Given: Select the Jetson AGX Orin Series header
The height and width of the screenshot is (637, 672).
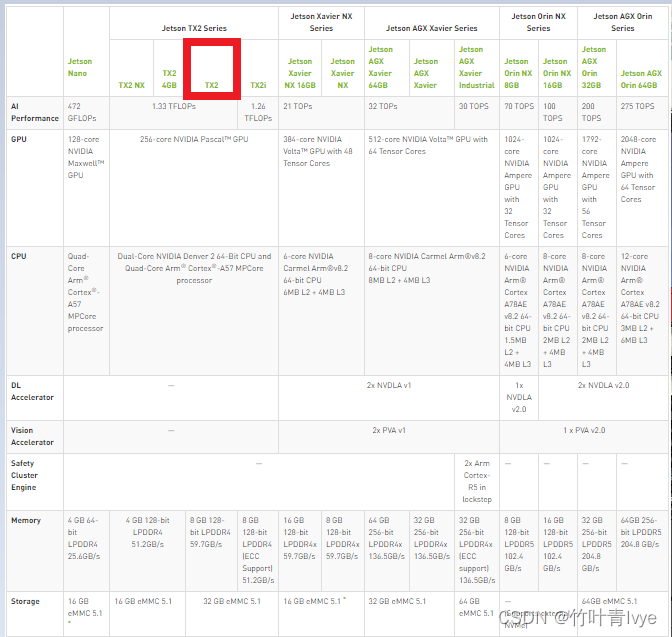Looking at the screenshot, I should click(623, 22).
